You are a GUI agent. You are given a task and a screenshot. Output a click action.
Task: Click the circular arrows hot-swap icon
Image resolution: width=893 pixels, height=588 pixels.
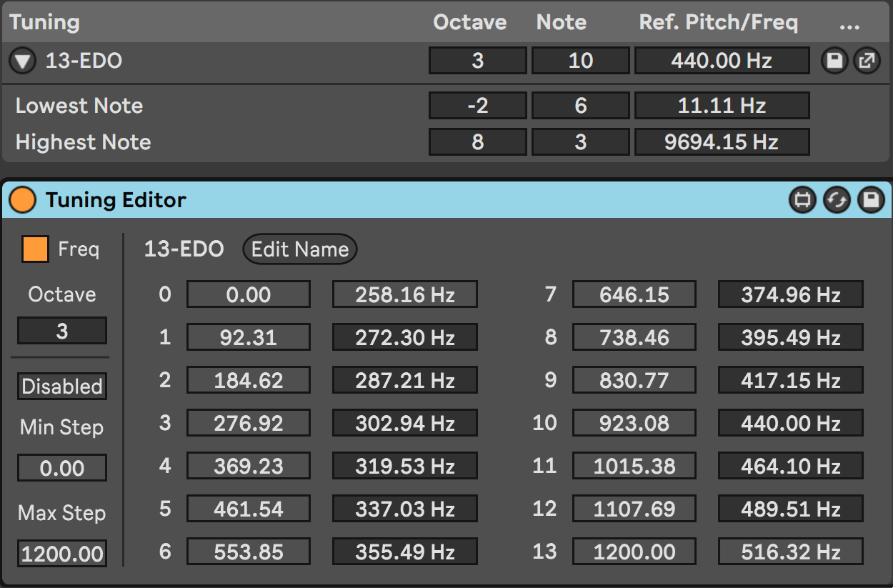pos(837,200)
